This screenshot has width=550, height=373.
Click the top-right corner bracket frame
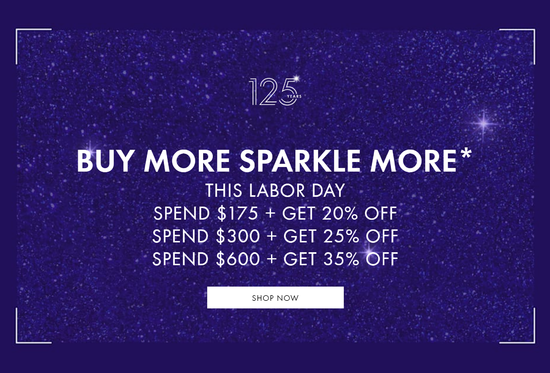click(x=517, y=46)
